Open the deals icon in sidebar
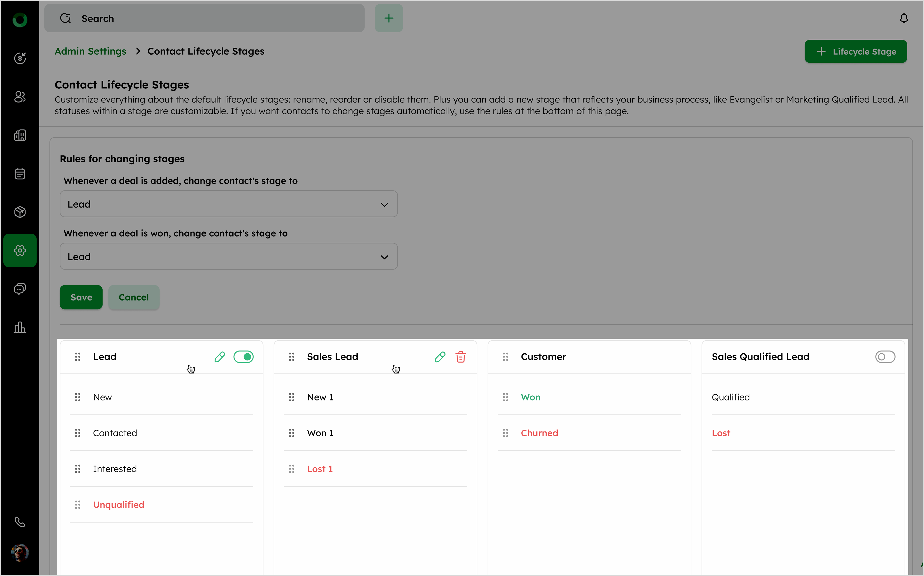Screen dimensions: 924x576 [x=20, y=58]
